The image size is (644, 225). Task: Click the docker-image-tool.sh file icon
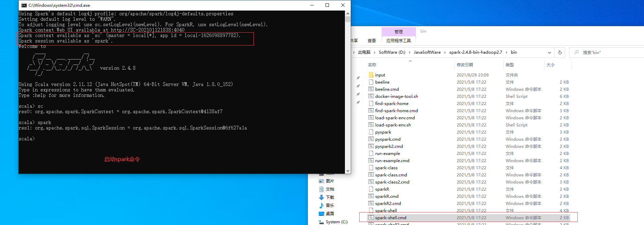pyautogui.click(x=371, y=96)
